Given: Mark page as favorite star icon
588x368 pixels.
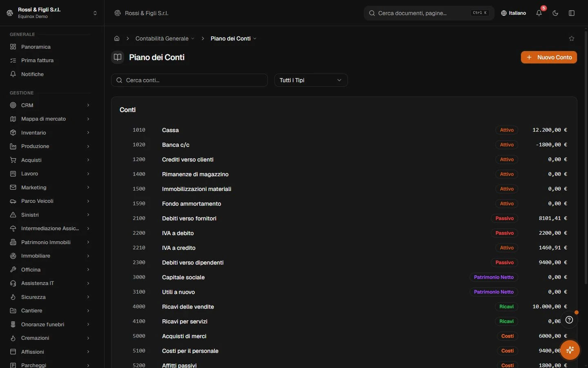Looking at the screenshot, I should click(572, 38).
